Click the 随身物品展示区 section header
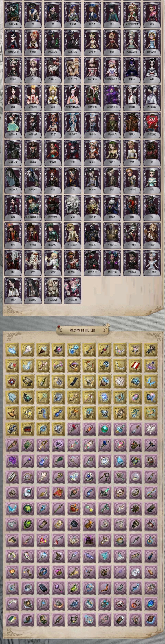The image size is (165, 644). pos(83,330)
